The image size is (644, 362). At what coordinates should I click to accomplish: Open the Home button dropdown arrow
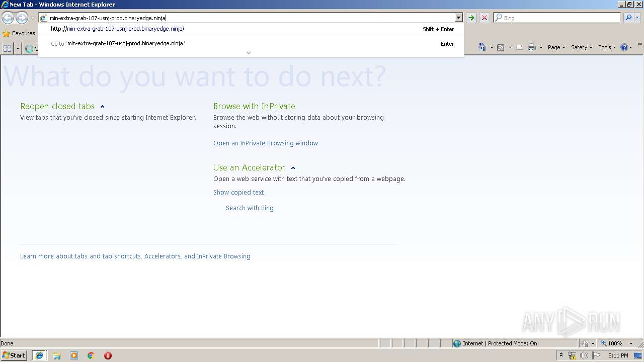[x=492, y=48]
